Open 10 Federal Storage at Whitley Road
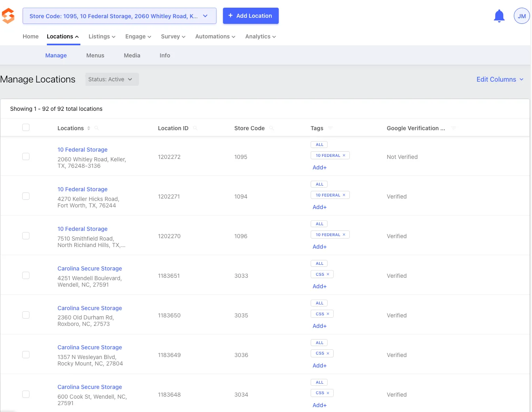532x412 pixels. tap(82, 150)
